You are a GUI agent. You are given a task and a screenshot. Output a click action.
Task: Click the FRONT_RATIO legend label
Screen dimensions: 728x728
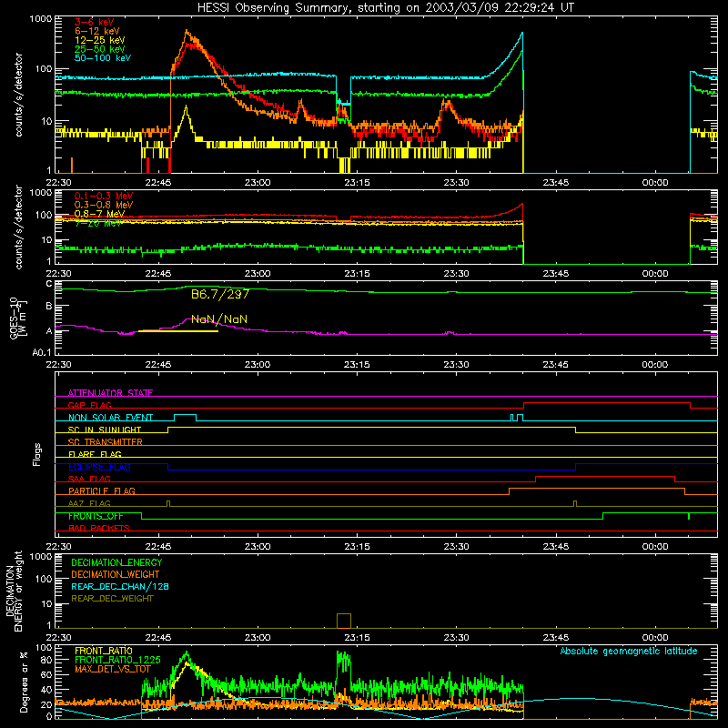pos(104,651)
